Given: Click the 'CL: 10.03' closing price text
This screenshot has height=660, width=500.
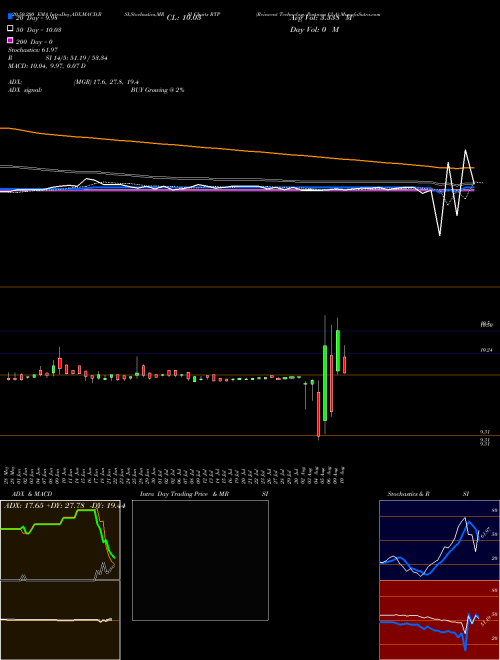Looking at the screenshot, I should [184, 18].
